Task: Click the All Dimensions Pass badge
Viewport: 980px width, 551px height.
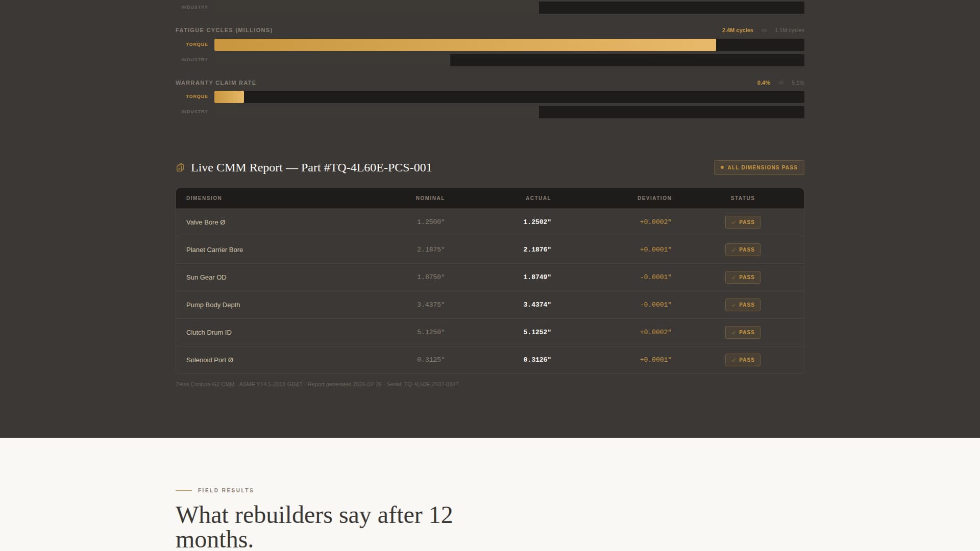Action: pyautogui.click(x=758, y=168)
